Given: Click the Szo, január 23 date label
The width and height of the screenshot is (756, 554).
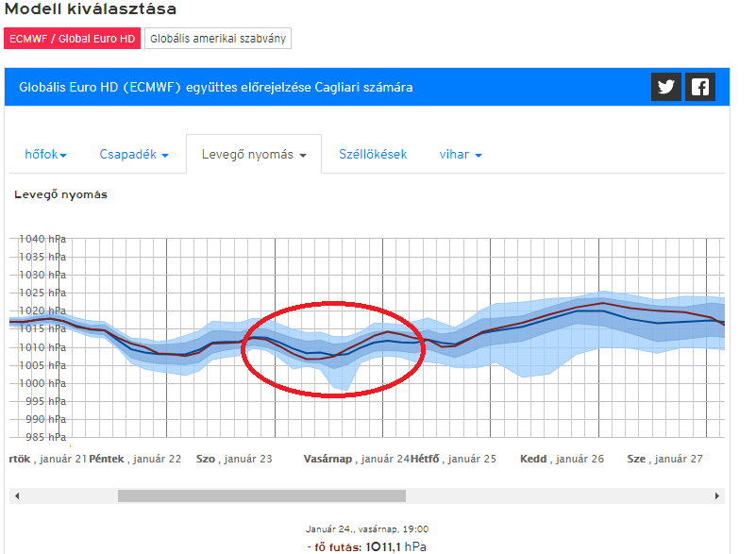Looking at the screenshot, I should 234,459.
